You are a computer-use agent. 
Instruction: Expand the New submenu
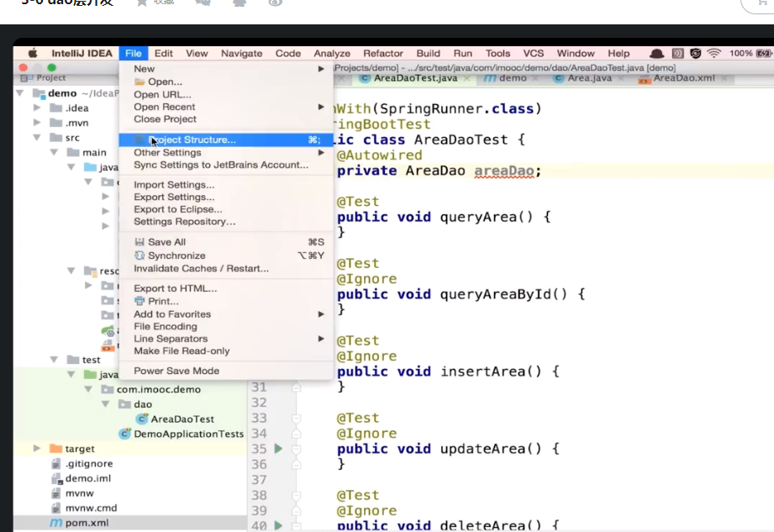[x=226, y=69]
